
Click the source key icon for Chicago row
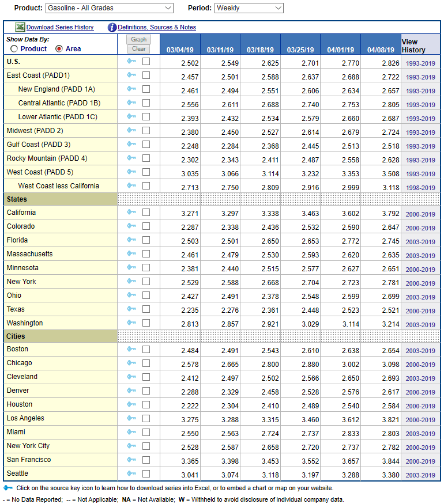pos(131,363)
